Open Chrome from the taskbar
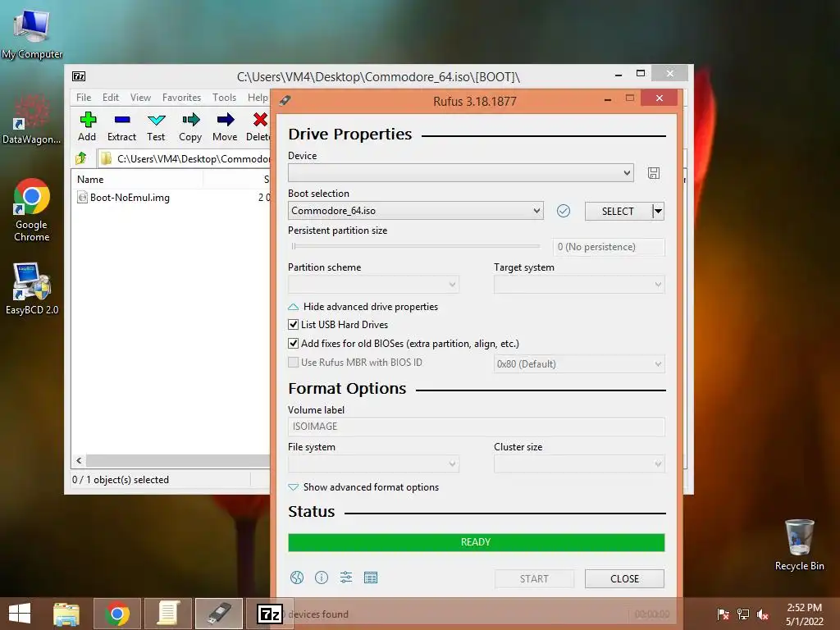The height and width of the screenshot is (630, 840). [117, 614]
